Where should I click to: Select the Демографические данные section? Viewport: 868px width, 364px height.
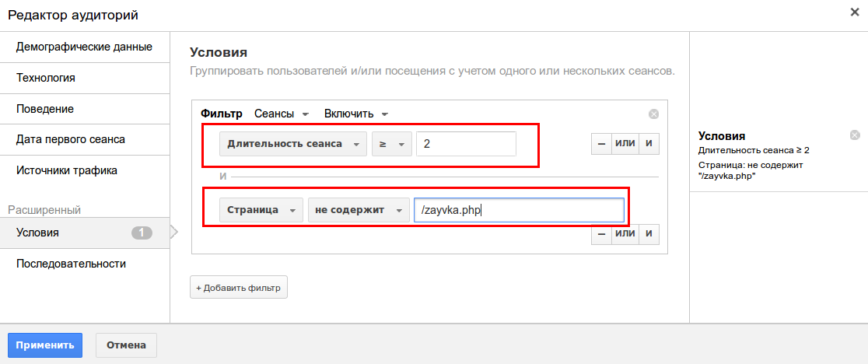click(x=84, y=47)
